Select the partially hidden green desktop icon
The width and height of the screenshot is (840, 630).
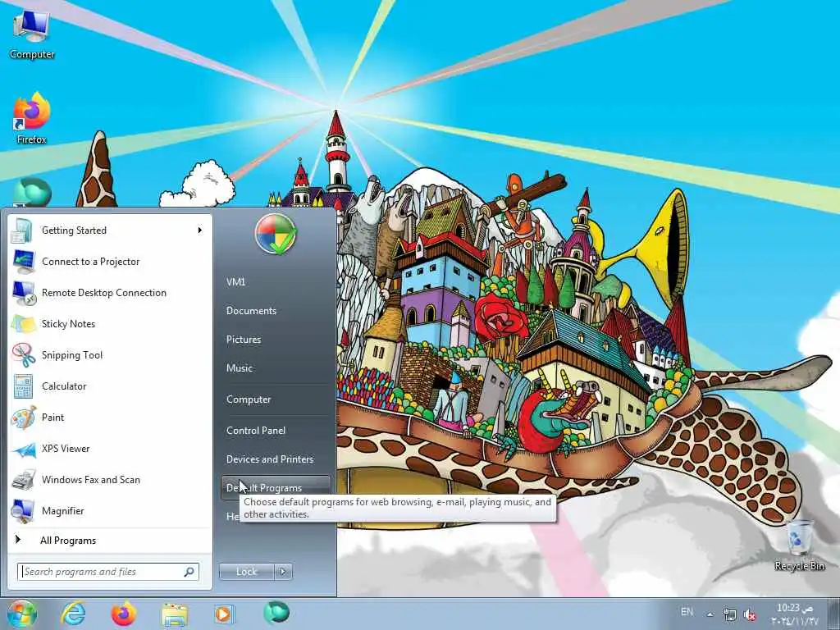coord(31,192)
